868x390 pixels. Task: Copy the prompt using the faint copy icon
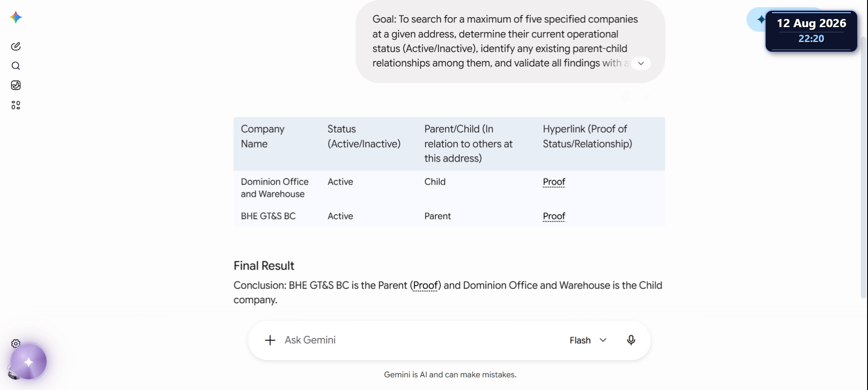point(625,96)
